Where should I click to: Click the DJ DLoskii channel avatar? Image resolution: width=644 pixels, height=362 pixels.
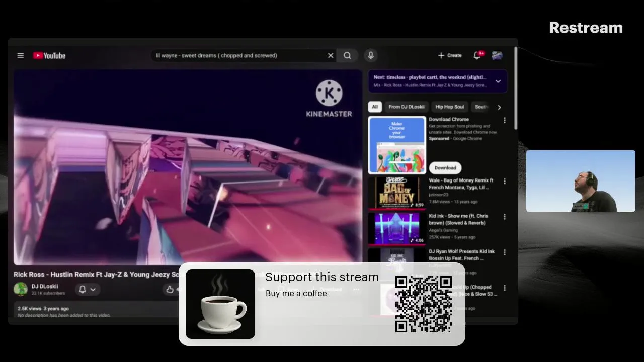[x=21, y=289]
